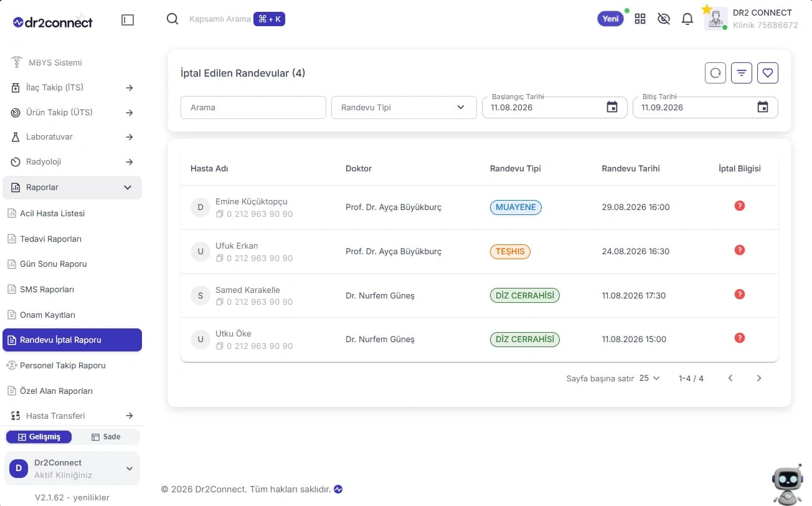Copy Utku Öke's phone number
The width and height of the screenshot is (812, 506).
[219, 346]
